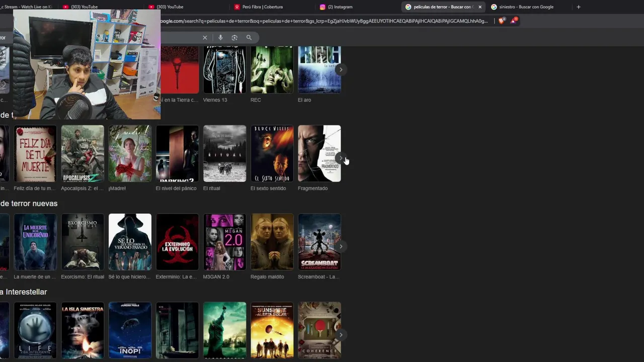Viewport: 644px width, 362px height.
Task: Open the Apocalipsis Z poster
Action: tap(83, 153)
